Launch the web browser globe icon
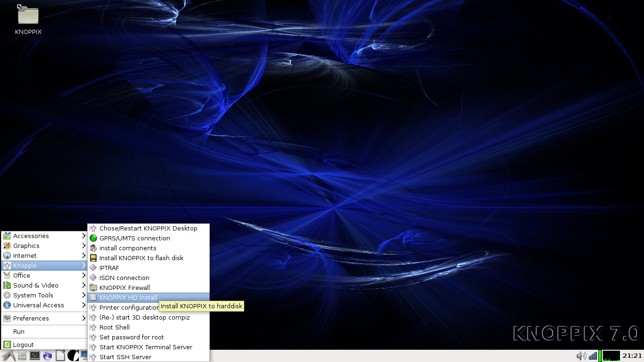This screenshot has height=362, width=644. [x=48, y=356]
